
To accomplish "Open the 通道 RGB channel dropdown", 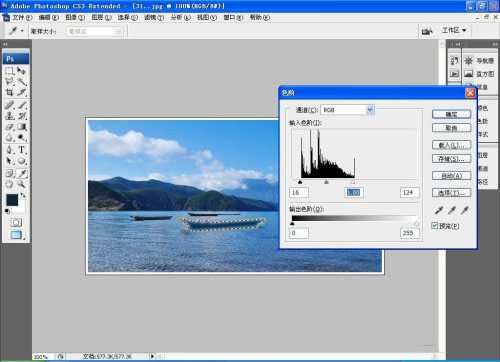I will [x=347, y=110].
